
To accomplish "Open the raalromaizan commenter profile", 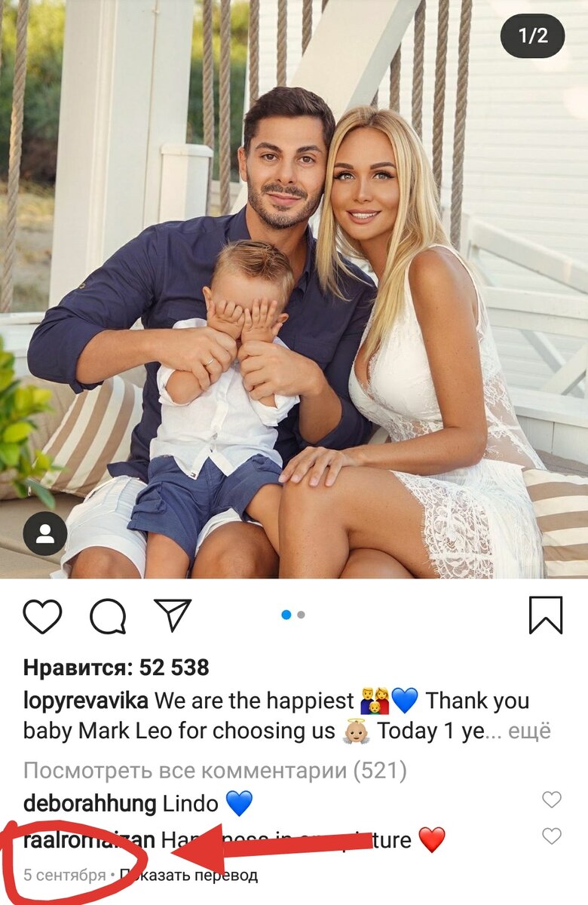I will 90,839.
